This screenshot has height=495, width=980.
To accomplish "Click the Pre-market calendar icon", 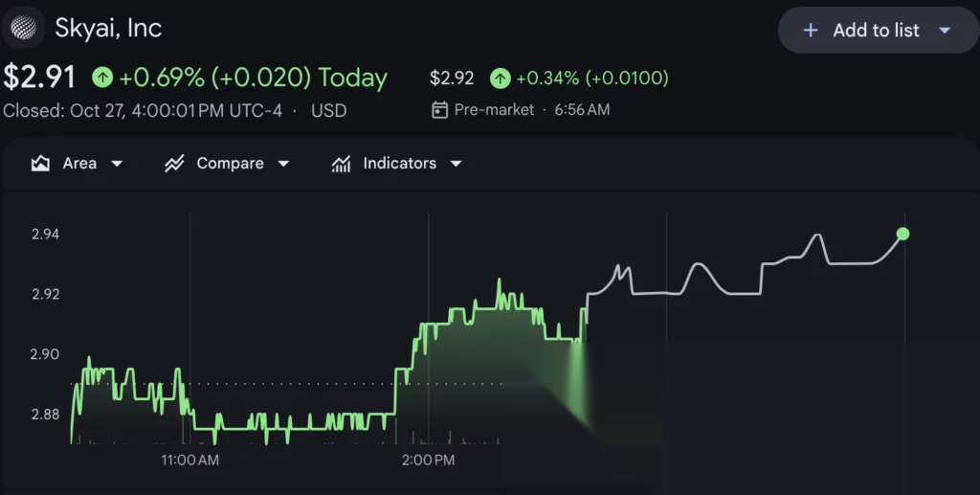I will tap(439, 110).
